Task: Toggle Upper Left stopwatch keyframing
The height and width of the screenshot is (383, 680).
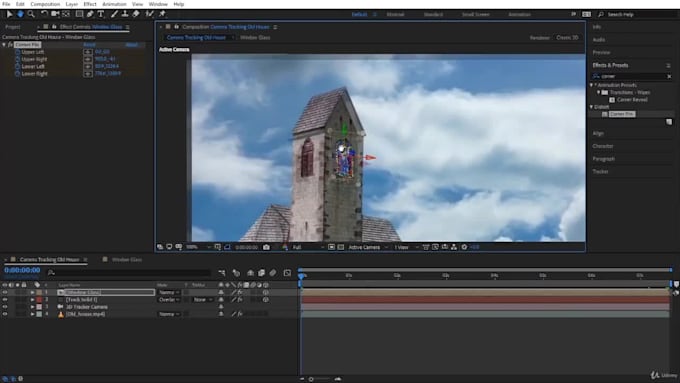Action: [17, 52]
